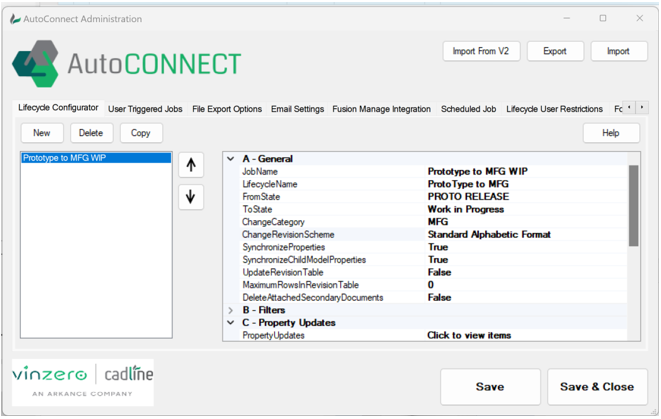Select the LifecycleName property label
Screen dimensions: 661x419
269,184
